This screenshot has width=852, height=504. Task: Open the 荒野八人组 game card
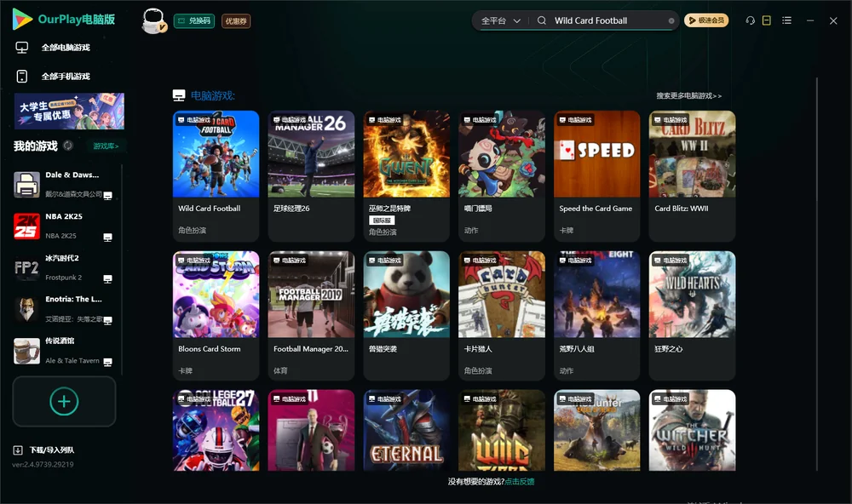[x=596, y=316]
